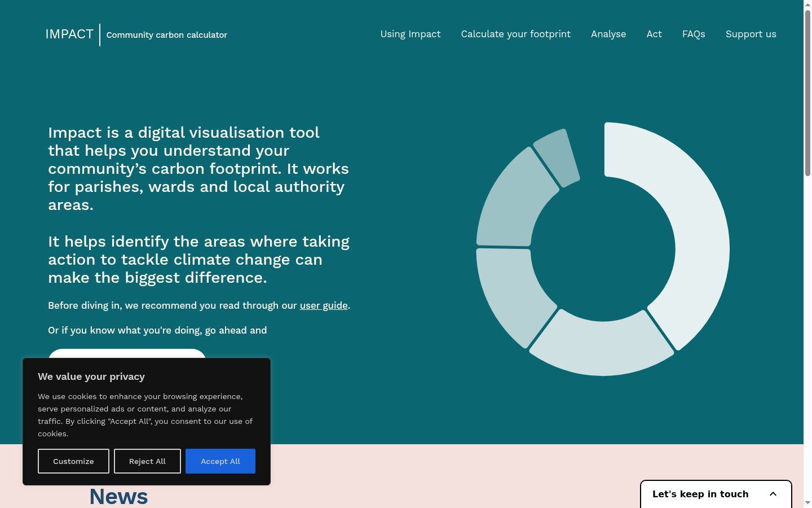812x508 pixels.
Task: Accept all cookies
Action: pyautogui.click(x=220, y=461)
